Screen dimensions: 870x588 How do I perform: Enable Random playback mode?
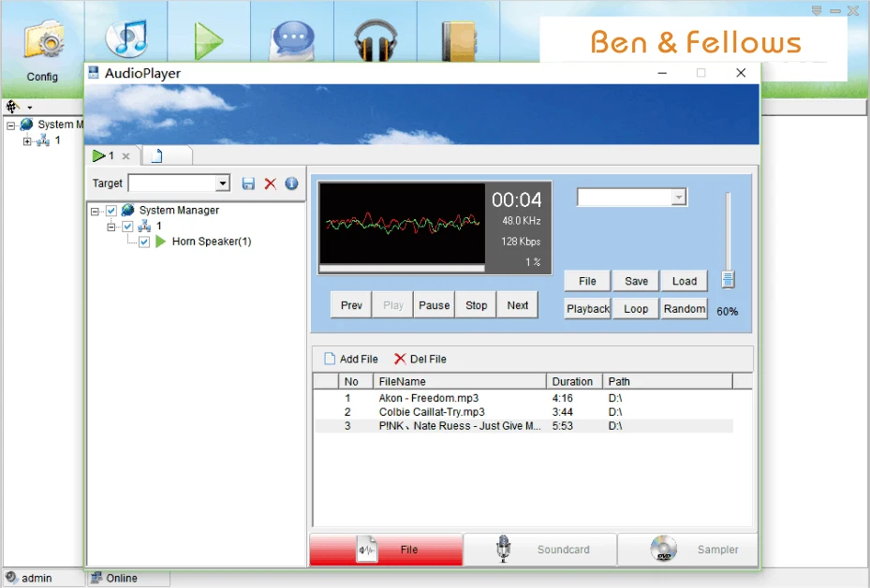coord(684,308)
